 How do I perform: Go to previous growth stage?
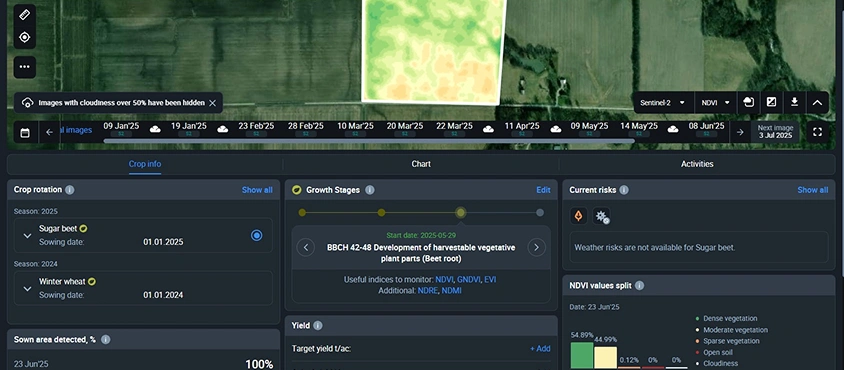306,247
